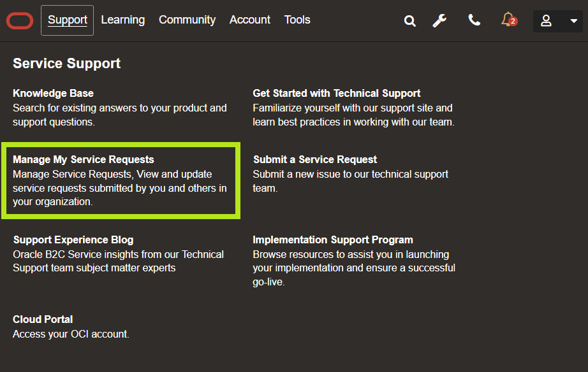
Task: Click the wrench tools icon
Action: click(439, 21)
